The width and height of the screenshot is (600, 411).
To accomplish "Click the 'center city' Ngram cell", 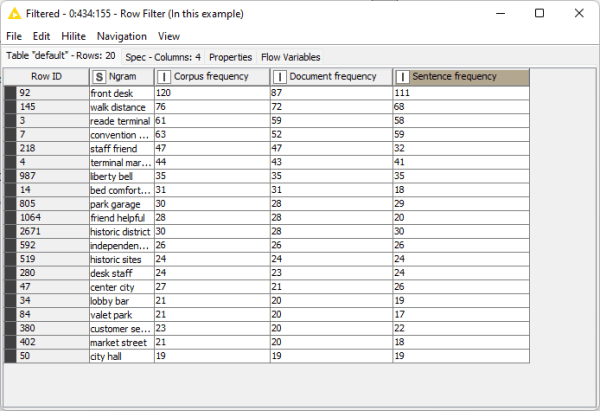I will click(122, 287).
